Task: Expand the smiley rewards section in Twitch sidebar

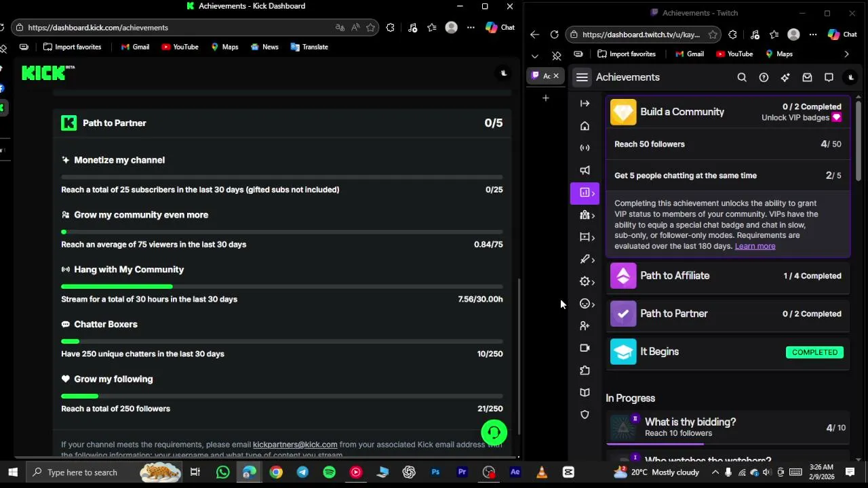Action: [587, 304]
